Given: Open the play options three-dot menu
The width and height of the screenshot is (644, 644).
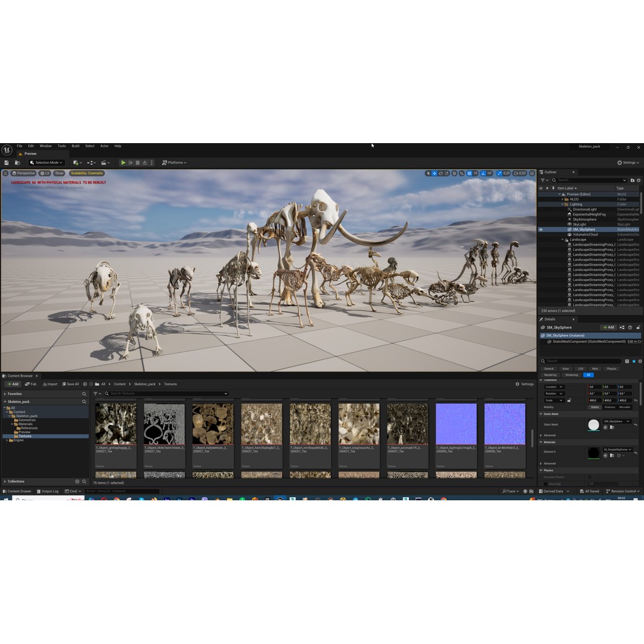Looking at the screenshot, I should pyautogui.click(x=151, y=163).
